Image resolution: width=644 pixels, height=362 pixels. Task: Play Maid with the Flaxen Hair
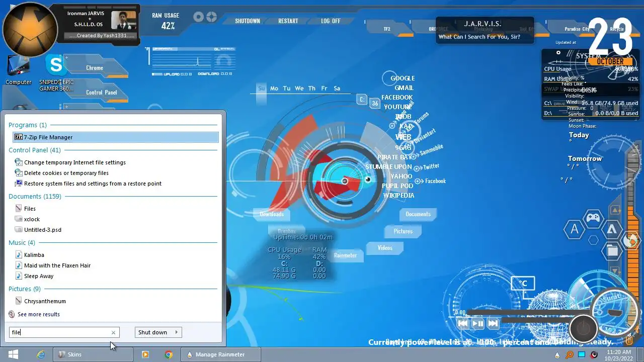[x=53, y=265]
